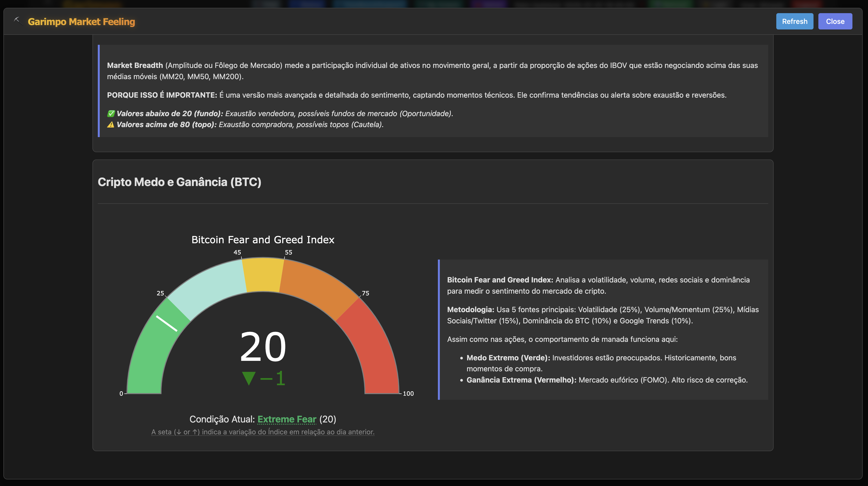Click the yellow warning triangle icon
Screen dimensions: 868x486
pos(110,125)
